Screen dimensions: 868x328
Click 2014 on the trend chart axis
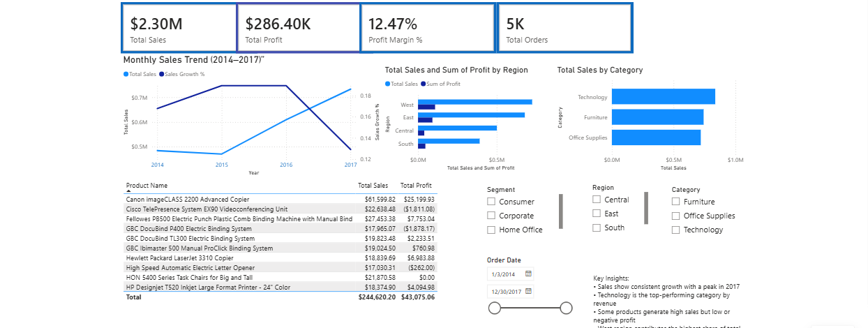click(158, 165)
